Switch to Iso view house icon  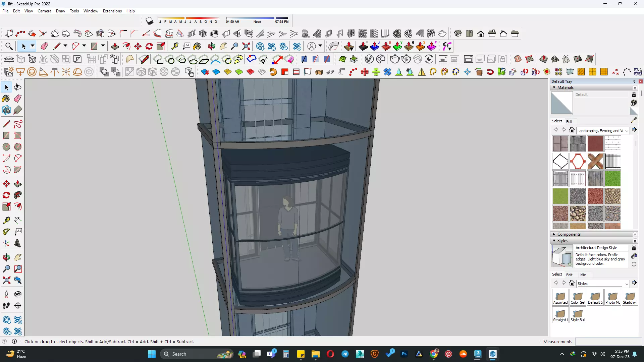click(458, 34)
